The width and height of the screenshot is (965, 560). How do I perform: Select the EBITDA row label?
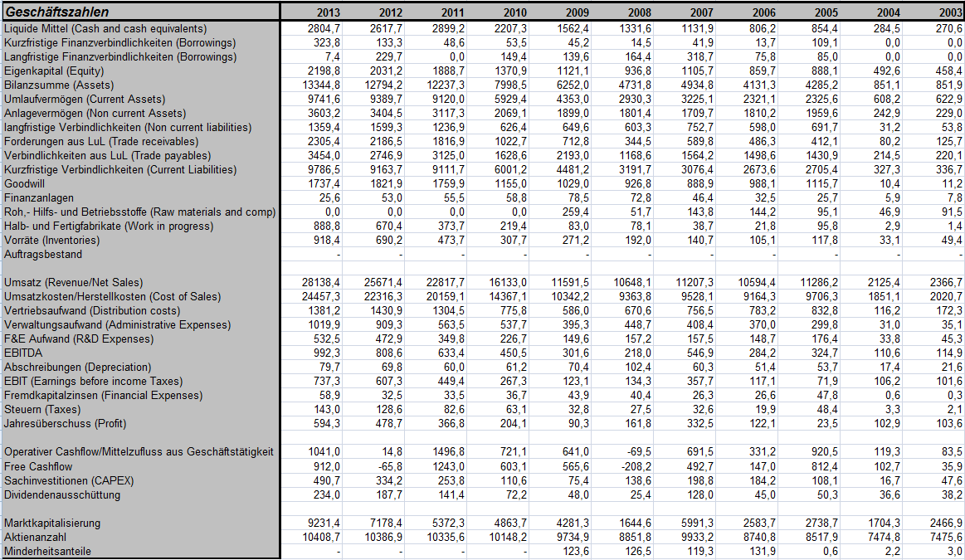coord(23,353)
